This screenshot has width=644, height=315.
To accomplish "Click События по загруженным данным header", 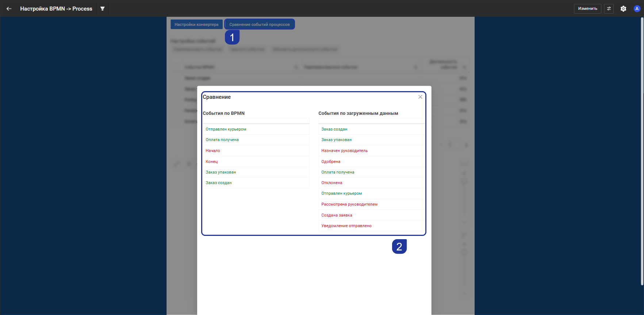I will [358, 113].
